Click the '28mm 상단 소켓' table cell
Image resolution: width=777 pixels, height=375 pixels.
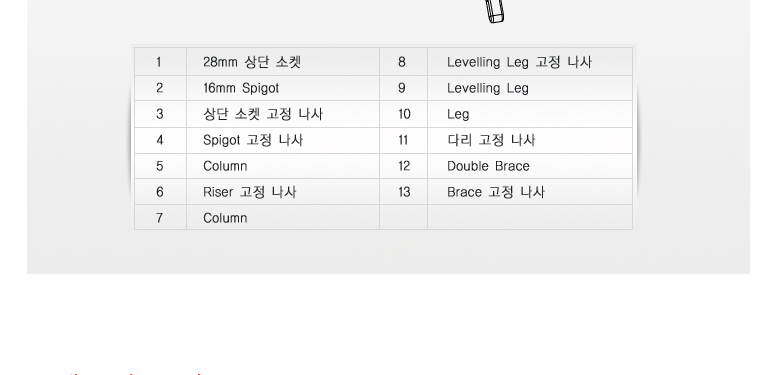coord(283,62)
